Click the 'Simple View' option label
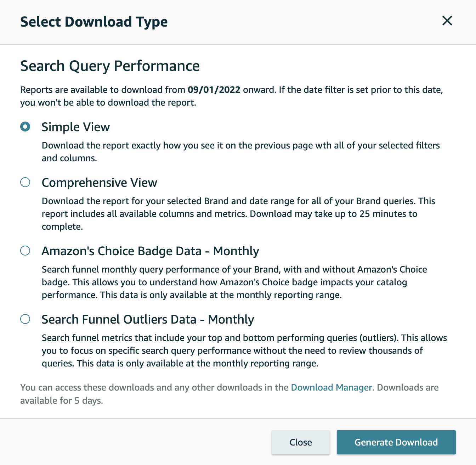Image resolution: width=476 pixels, height=465 pixels. point(76,127)
